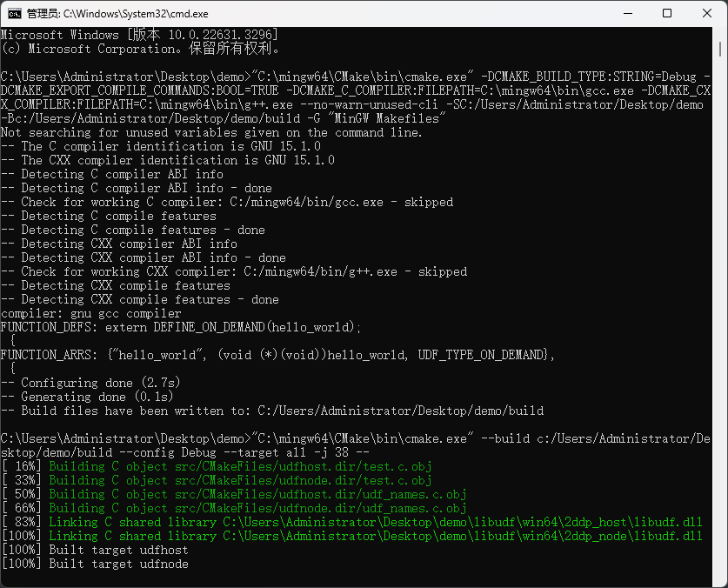This screenshot has width=728, height=588.
Task: Click the '[ 50%]' udfhost udf_names.c.obj line
Action: pyautogui.click(x=234, y=494)
